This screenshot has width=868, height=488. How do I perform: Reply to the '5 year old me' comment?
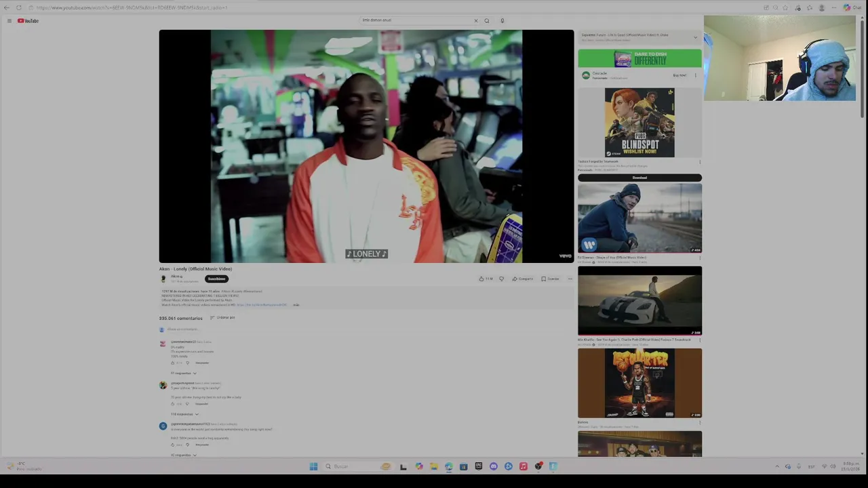[x=201, y=404]
